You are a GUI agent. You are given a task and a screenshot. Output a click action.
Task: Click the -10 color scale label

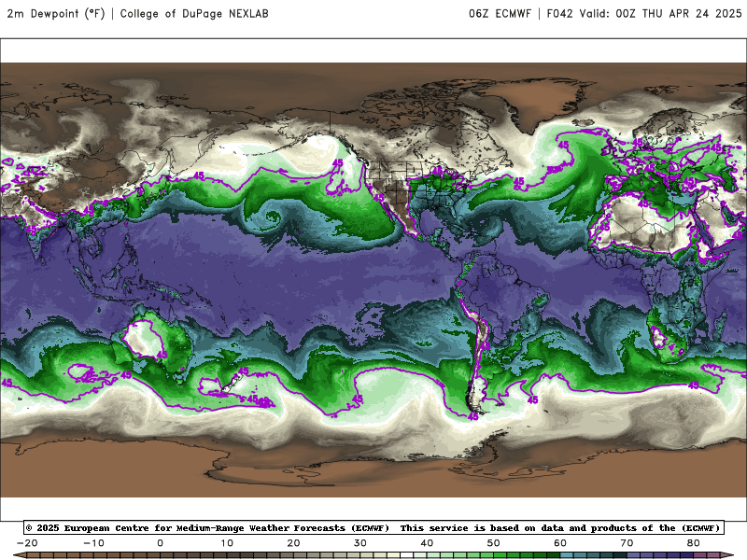point(94,543)
